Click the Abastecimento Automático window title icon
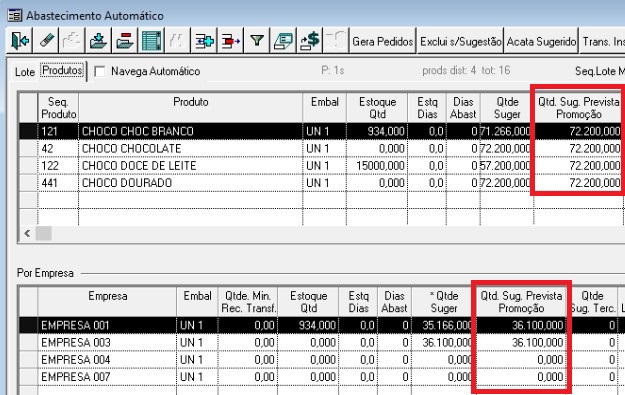The width and height of the screenshot is (625, 395). coord(15,16)
